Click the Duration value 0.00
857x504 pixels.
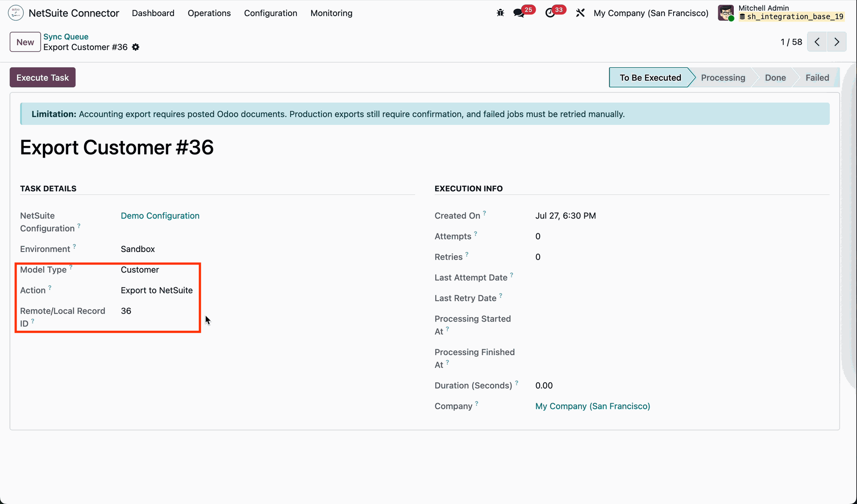pyautogui.click(x=544, y=385)
